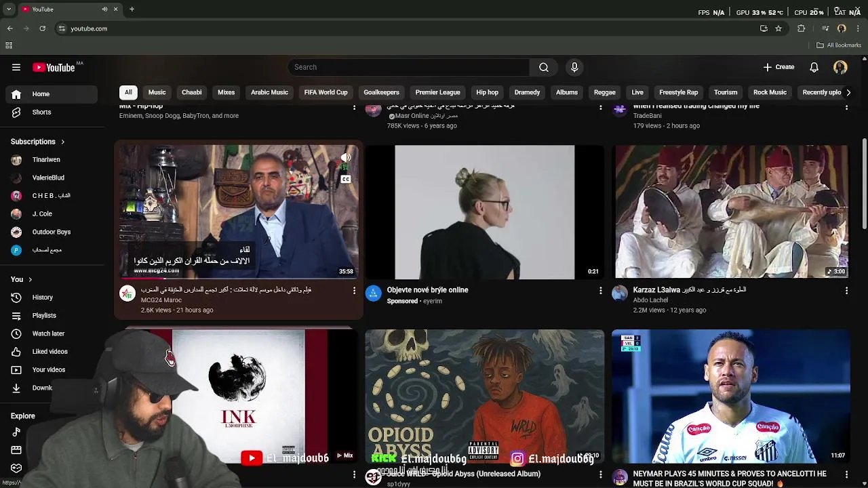Open the Neymar video thumbnail
Screen dimensions: 868x488
(x=731, y=396)
